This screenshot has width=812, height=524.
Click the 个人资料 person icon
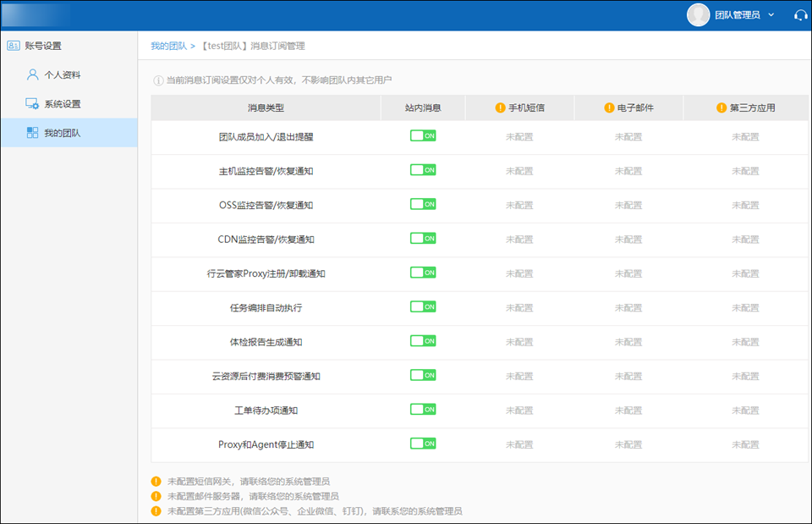point(32,74)
